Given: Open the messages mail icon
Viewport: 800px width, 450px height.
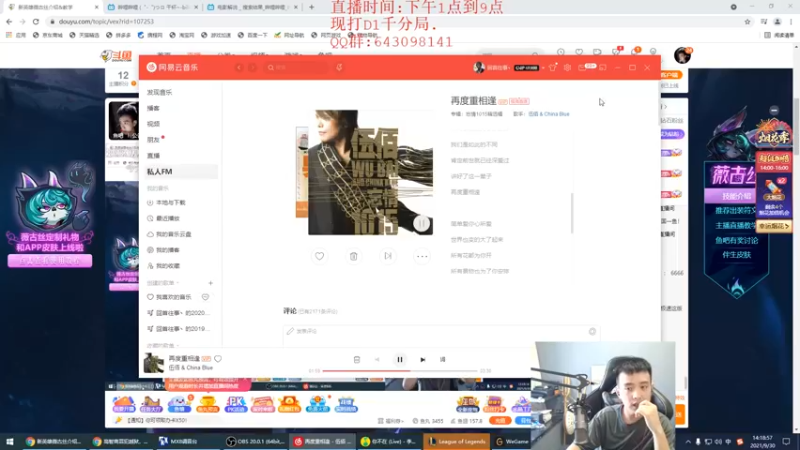Looking at the screenshot, I should pos(582,67).
